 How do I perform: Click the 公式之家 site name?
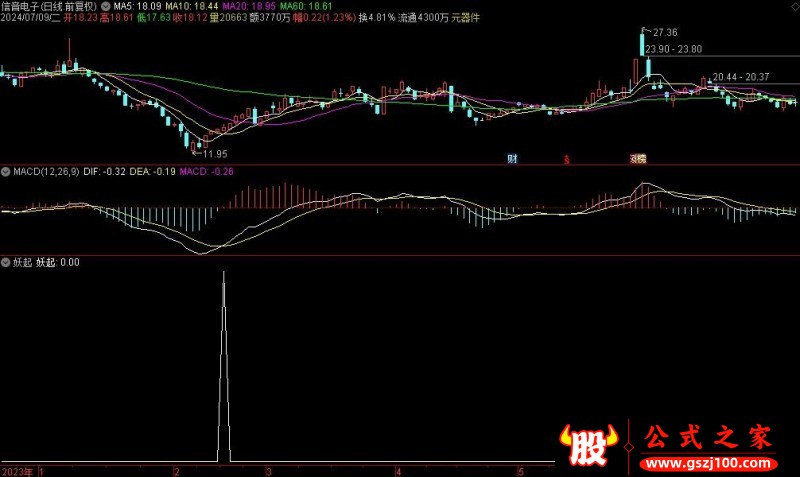tap(708, 438)
